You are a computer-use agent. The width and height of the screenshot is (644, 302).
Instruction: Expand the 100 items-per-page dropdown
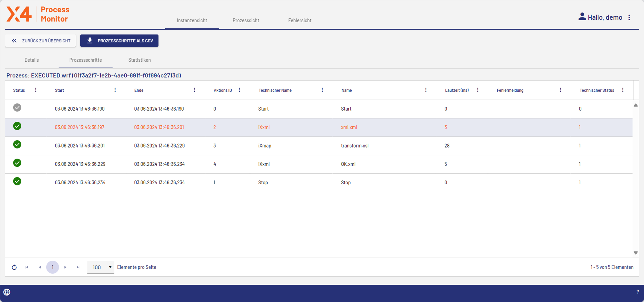[101, 267]
